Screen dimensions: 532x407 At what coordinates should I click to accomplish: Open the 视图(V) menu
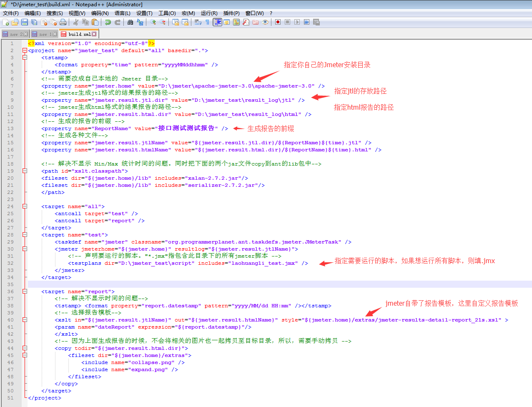(x=77, y=13)
